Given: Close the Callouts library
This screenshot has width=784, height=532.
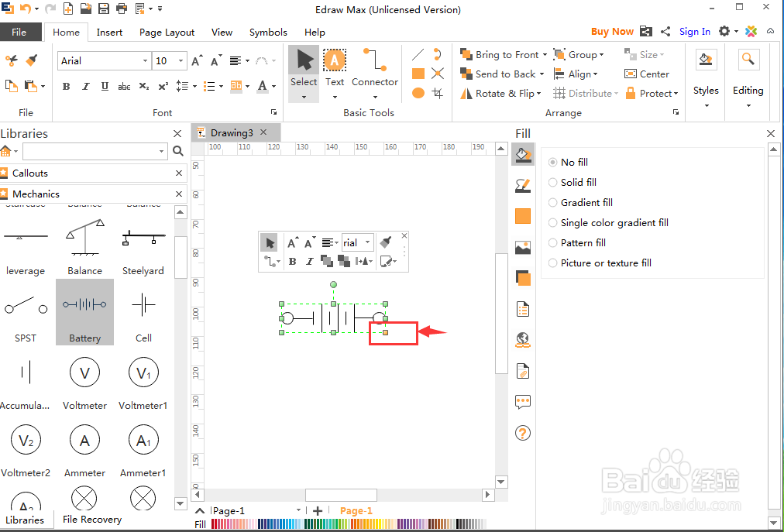Looking at the screenshot, I should pyautogui.click(x=178, y=173).
